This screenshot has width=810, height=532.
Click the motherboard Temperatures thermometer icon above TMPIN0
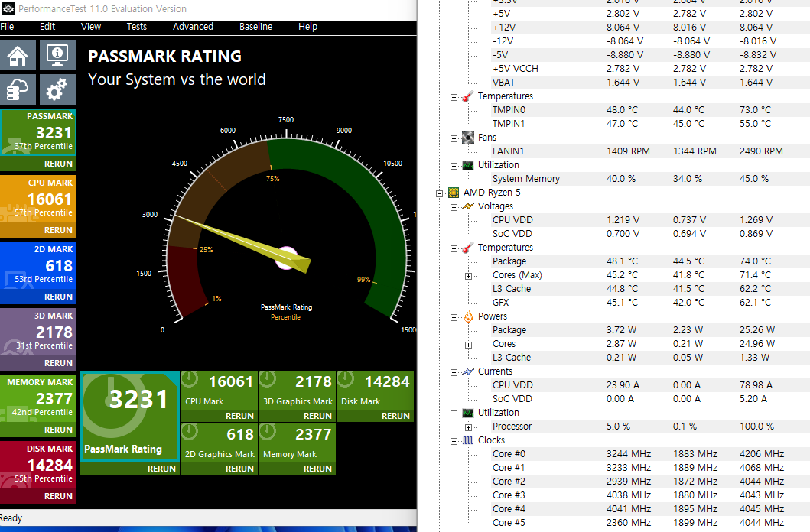click(x=468, y=96)
